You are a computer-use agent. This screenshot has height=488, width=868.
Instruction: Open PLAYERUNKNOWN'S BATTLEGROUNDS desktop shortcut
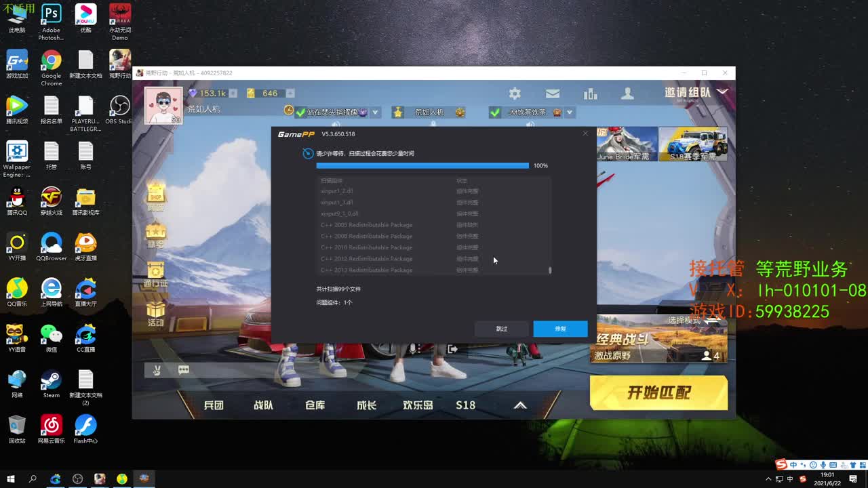click(85, 113)
